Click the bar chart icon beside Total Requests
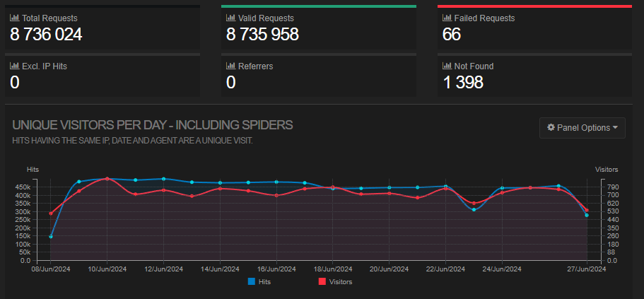Viewport: 644px width, 299px height. pos(15,18)
